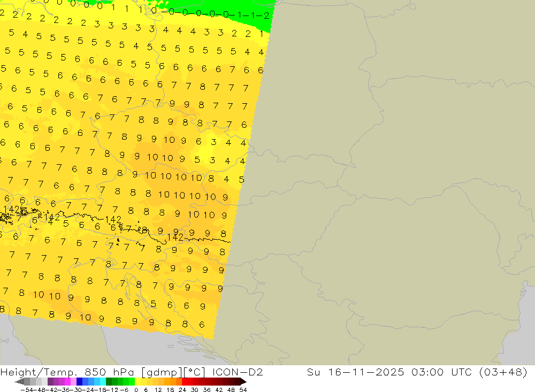535x392 pixels.
Task: Click the legend label '-6'
Action: 124,390
